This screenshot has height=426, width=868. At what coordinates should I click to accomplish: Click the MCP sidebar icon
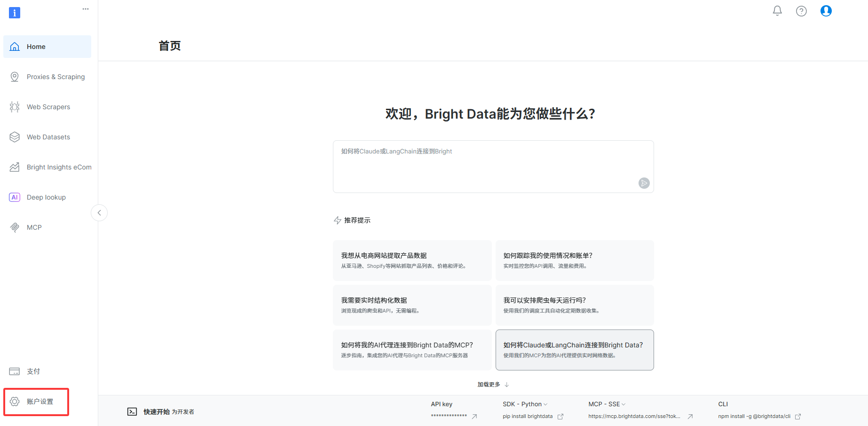(x=15, y=227)
